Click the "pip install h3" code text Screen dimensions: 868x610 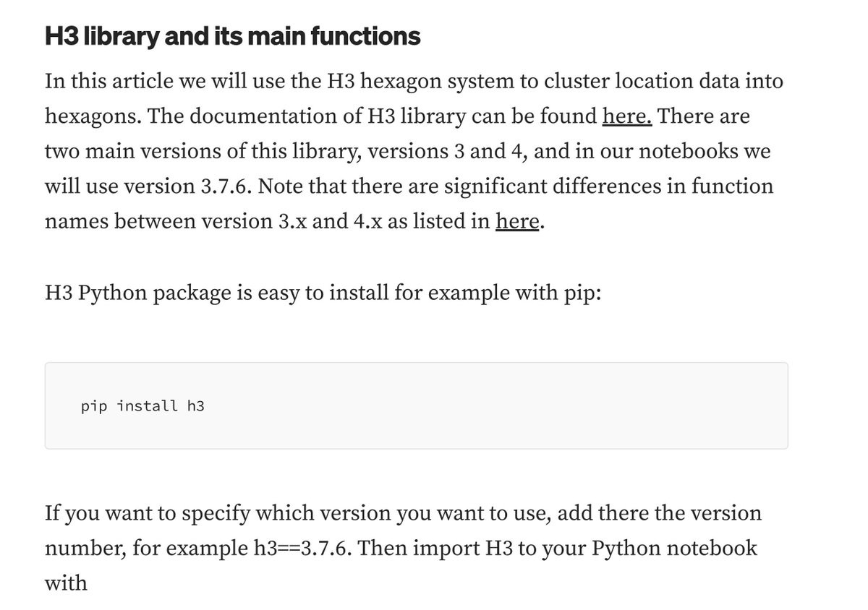click(x=142, y=406)
